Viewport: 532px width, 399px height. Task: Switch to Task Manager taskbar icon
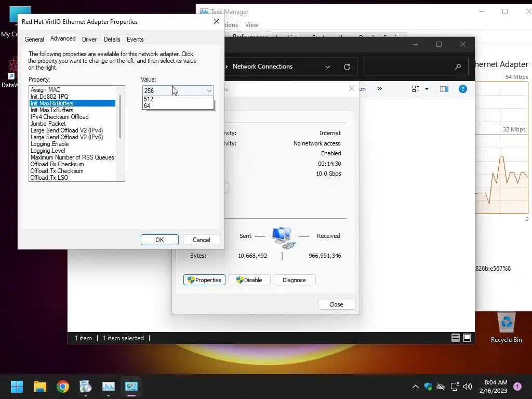109,387
